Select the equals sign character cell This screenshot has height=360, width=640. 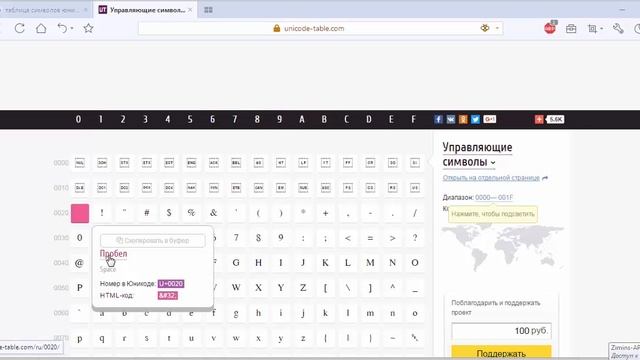370,238
